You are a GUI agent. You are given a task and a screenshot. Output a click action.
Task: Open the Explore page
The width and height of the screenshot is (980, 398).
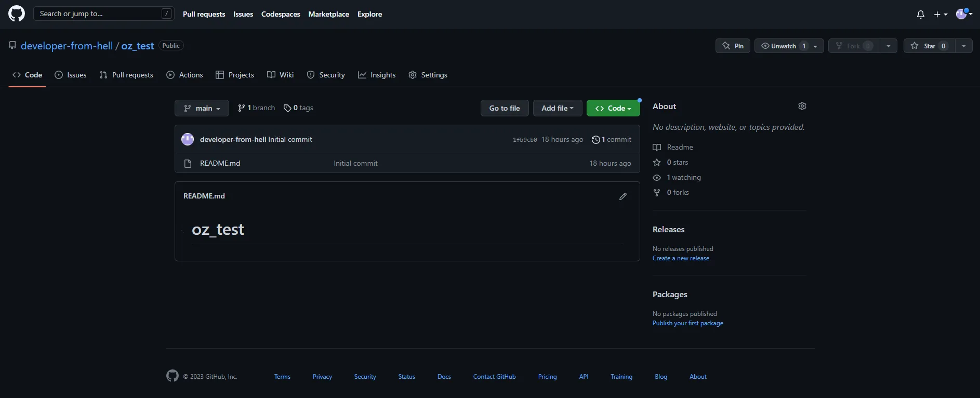[x=370, y=14]
